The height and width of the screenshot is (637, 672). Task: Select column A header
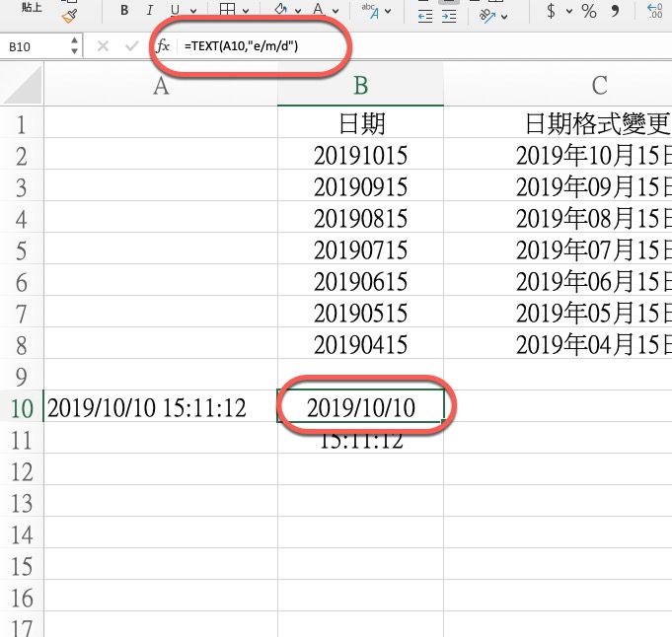click(x=161, y=85)
